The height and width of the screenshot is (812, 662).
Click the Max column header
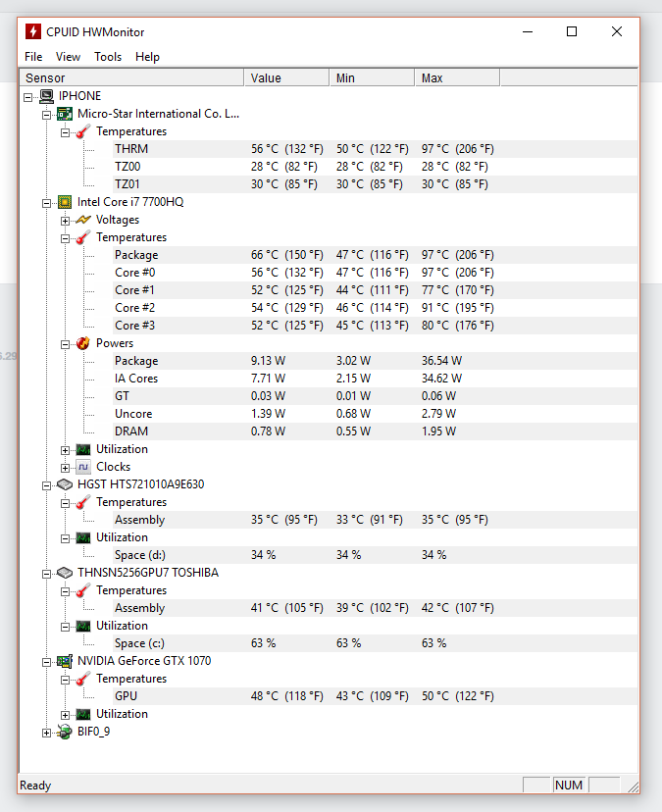click(457, 77)
